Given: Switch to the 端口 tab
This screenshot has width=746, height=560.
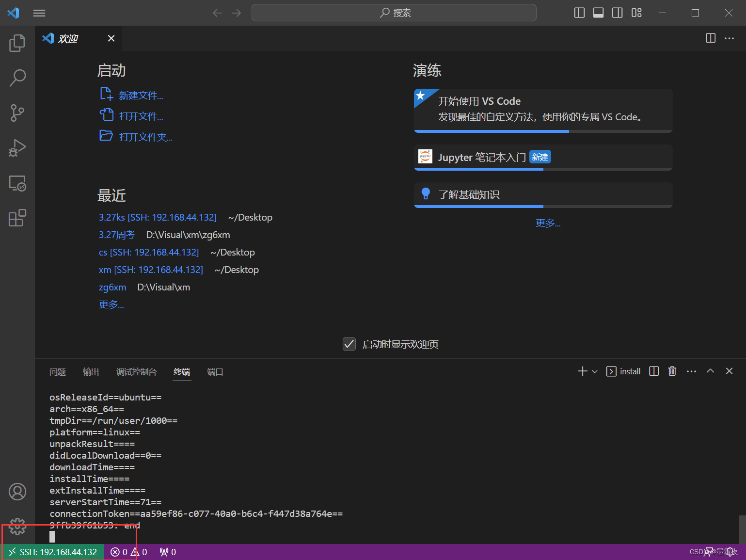Looking at the screenshot, I should pyautogui.click(x=215, y=372).
